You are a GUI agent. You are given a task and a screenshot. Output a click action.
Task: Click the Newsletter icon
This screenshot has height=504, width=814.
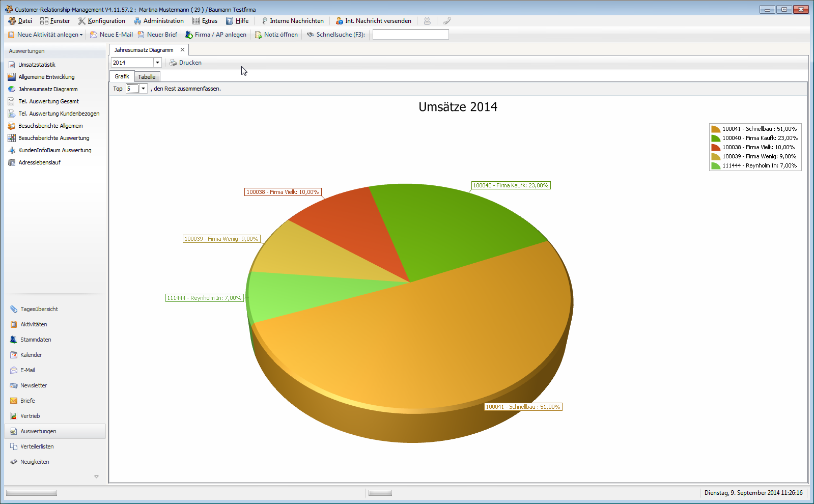pos(14,385)
